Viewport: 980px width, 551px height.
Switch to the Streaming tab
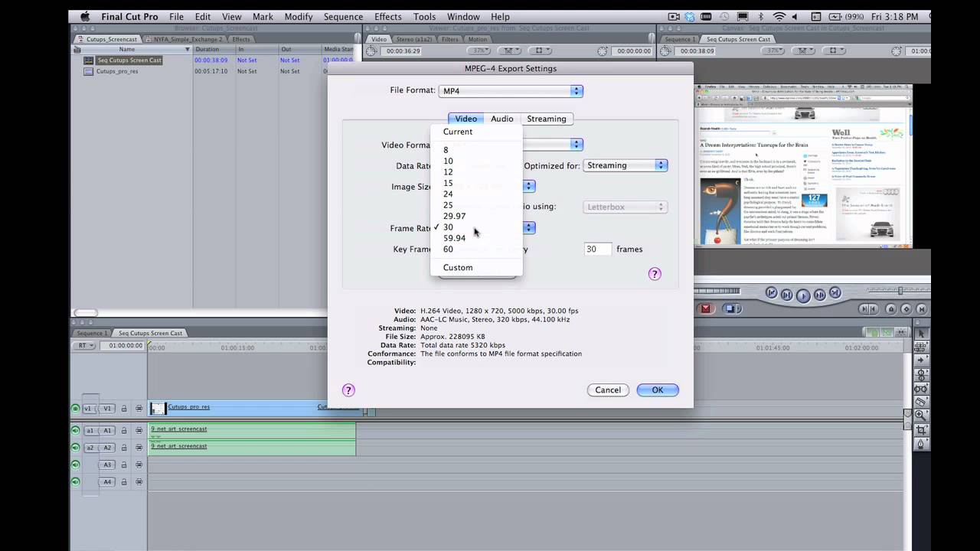click(547, 119)
